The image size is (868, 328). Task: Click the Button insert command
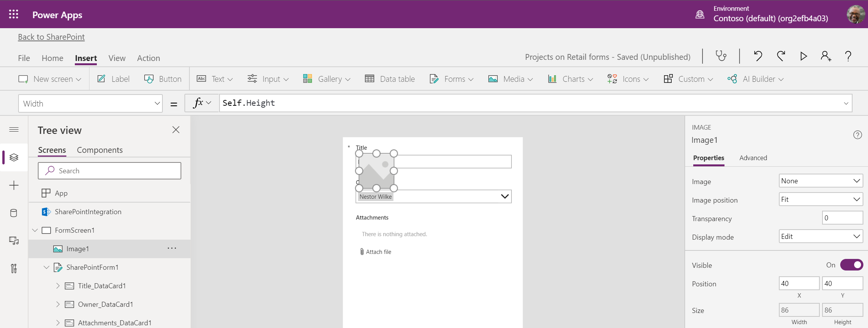click(163, 79)
